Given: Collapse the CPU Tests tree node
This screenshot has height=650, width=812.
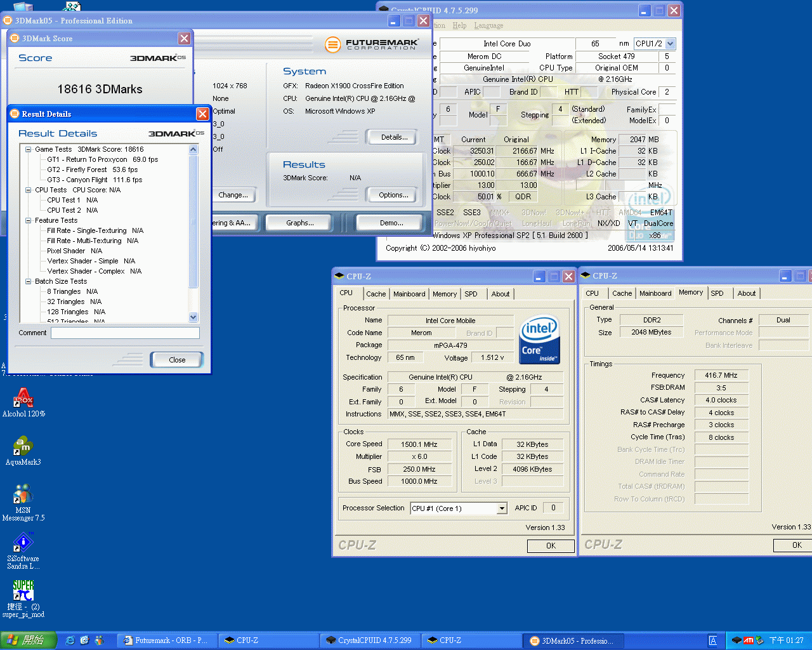Looking at the screenshot, I should point(28,190).
